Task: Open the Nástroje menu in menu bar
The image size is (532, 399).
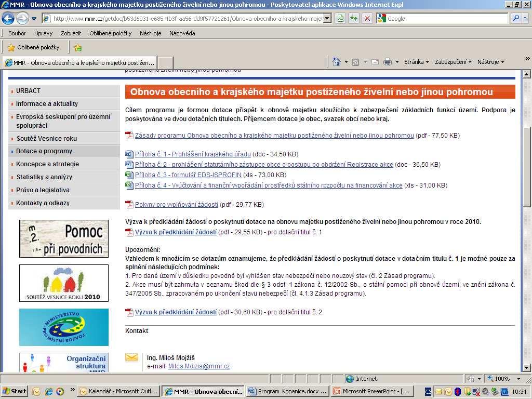Action: 150,33
